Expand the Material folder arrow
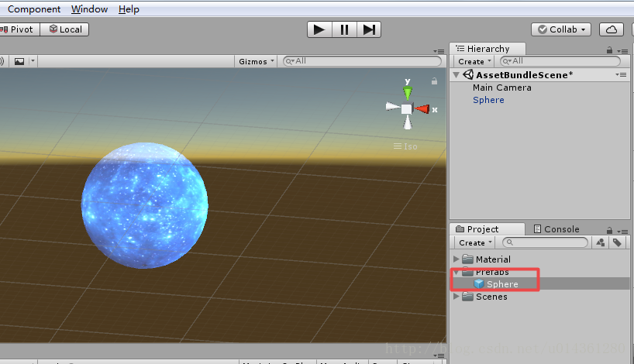 tap(456, 259)
